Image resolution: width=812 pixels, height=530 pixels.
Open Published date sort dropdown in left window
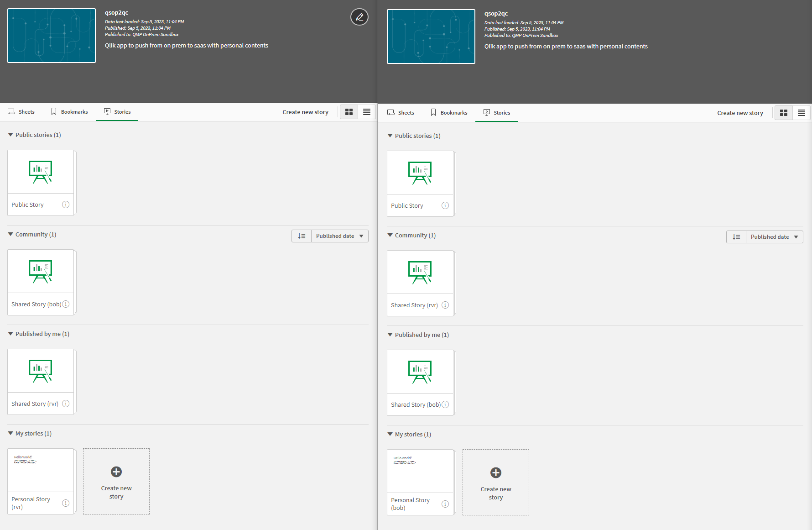coord(340,236)
